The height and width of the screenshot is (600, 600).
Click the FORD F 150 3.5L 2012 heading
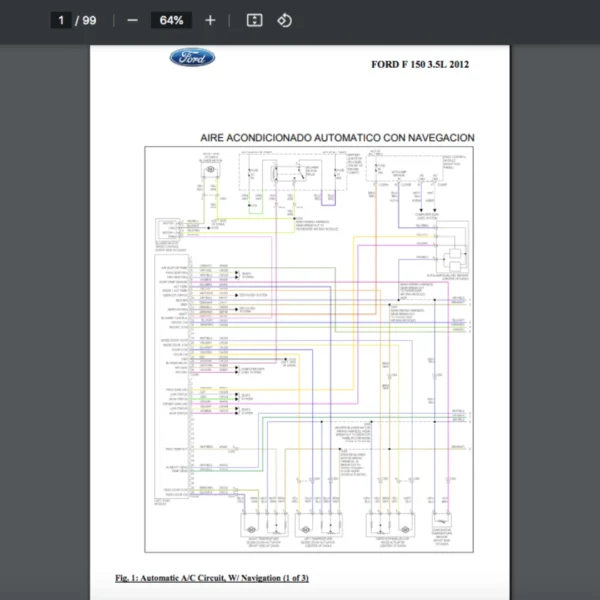point(420,65)
